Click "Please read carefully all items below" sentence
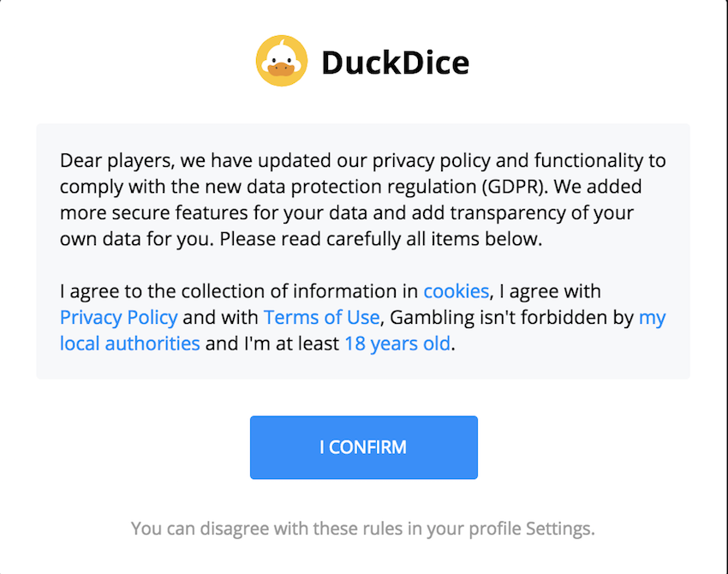The height and width of the screenshot is (574, 728). tap(381, 239)
